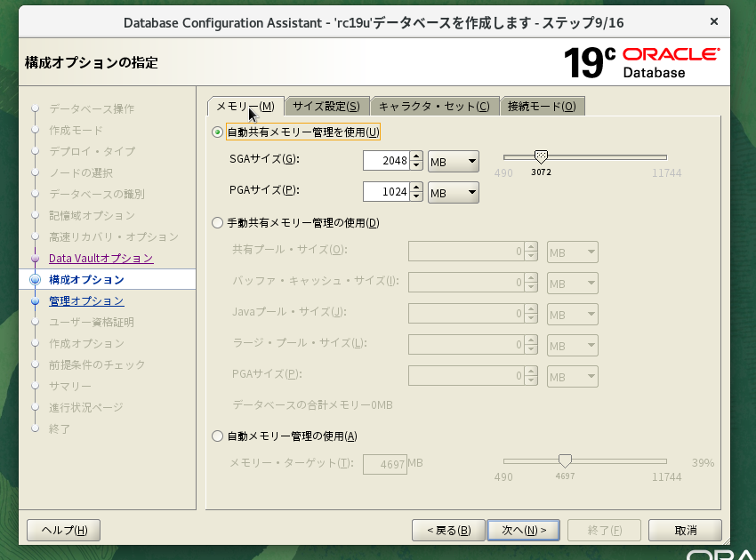Select the メモリー(M) tab
Screen dimensions: 756x560
(245, 107)
